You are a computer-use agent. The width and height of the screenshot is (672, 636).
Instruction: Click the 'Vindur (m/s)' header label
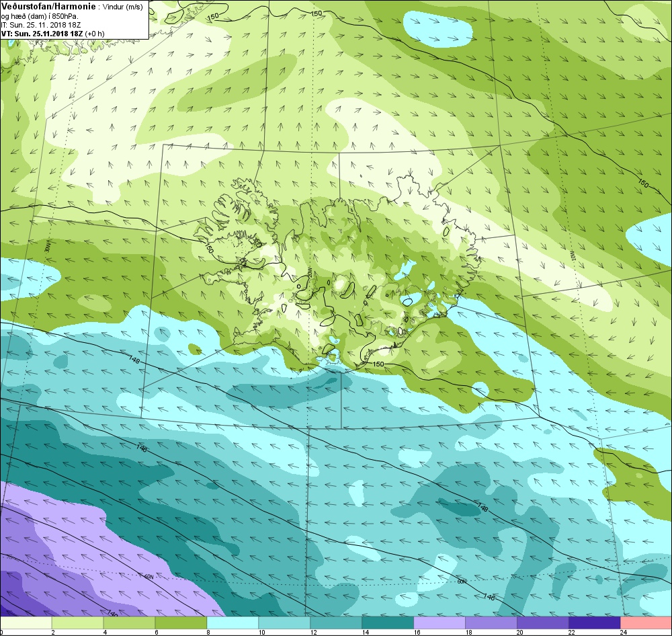pos(123,7)
